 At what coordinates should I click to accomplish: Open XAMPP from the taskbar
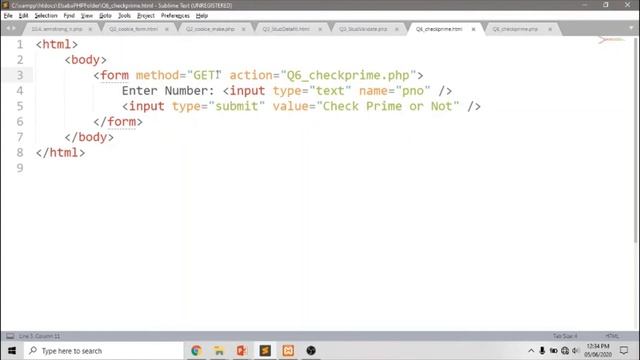(x=288, y=351)
